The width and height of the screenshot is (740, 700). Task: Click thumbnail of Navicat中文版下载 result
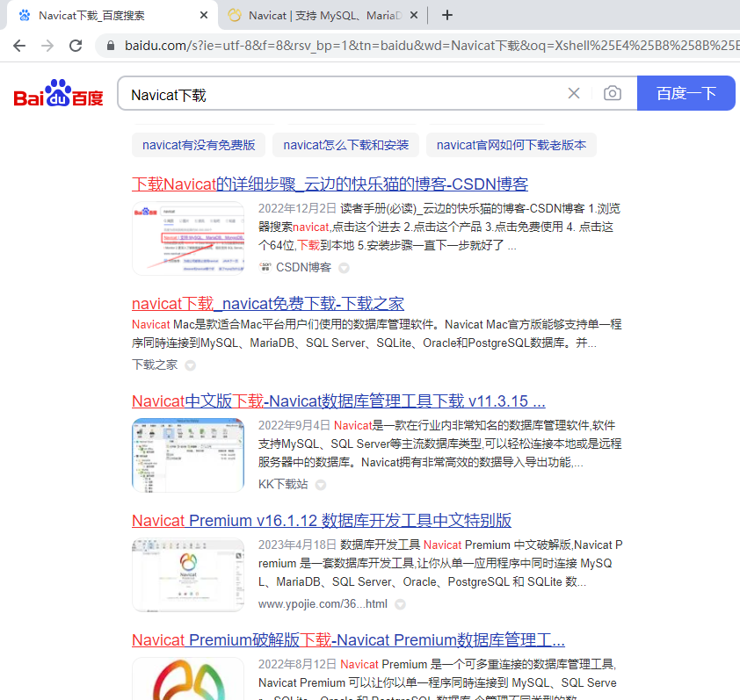tap(188, 455)
